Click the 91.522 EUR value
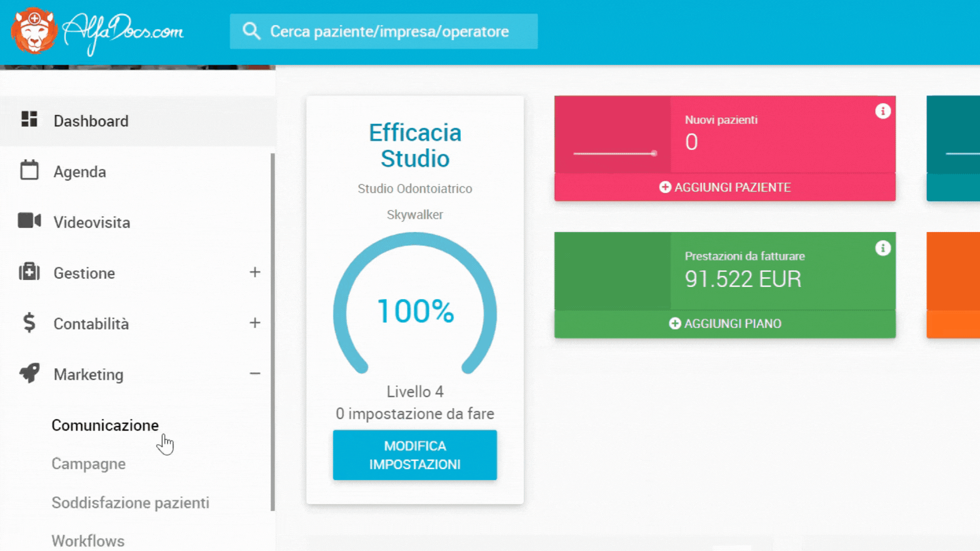This screenshot has height=551, width=980. [x=743, y=279]
